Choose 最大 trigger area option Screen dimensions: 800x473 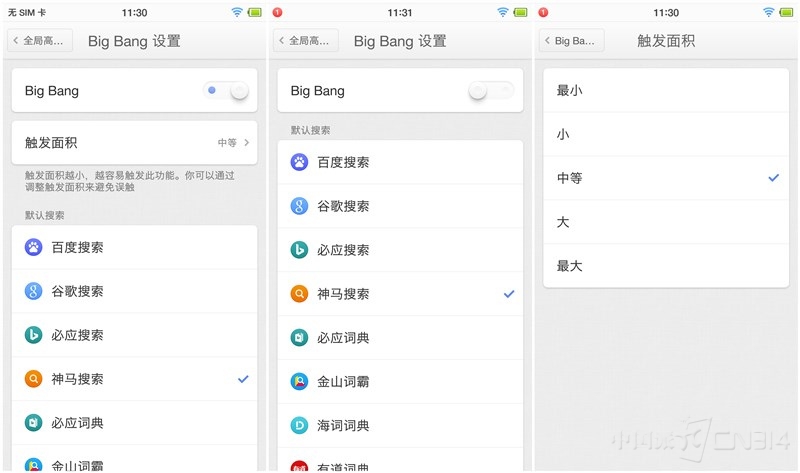pyautogui.click(x=666, y=266)
